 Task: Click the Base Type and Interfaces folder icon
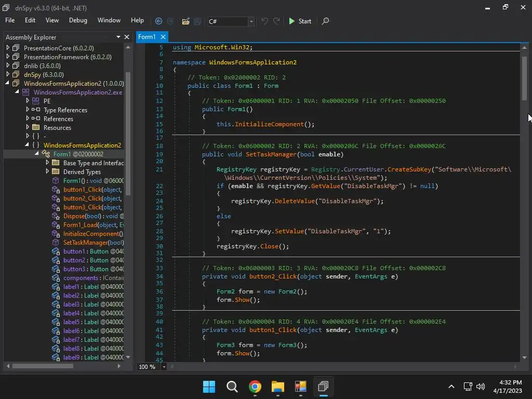pos(56,163)
